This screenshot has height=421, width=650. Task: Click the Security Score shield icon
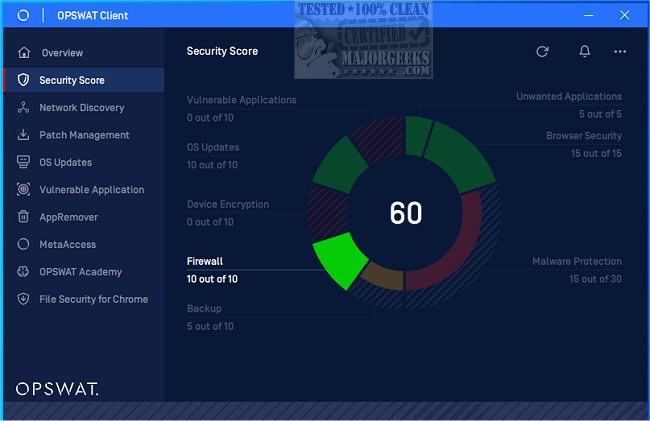point(24,80)
